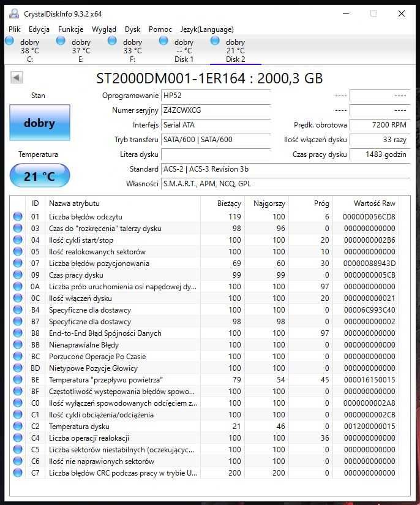The width and height of the screenshot is (420, 505).
Task: Select the 'Ilość realokowanych sektorów' attribute name
Action: pos(97,251)
